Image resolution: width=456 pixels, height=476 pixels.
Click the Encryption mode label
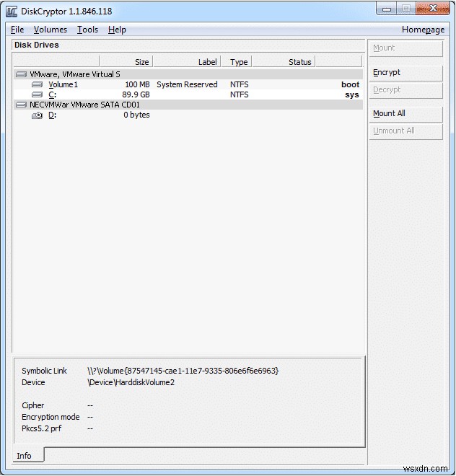[x=51, y=417]
